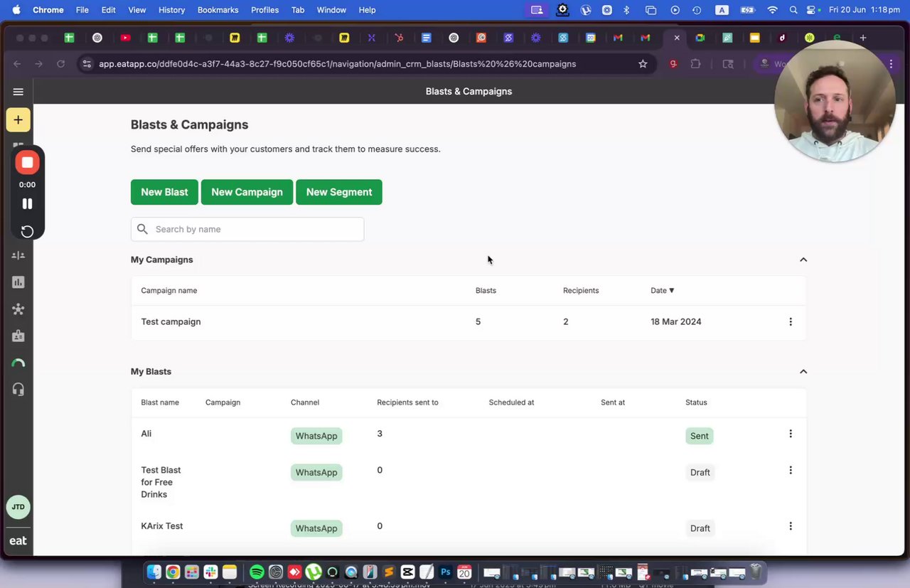Open the network hub icon in sidebar

pyautogui.click(x=18, y=309)
